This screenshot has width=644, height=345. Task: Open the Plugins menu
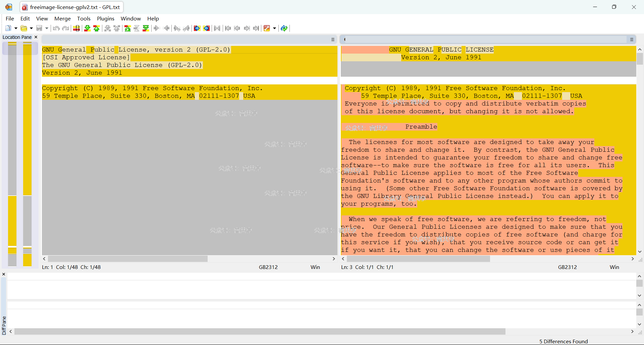tap(105, 19)
